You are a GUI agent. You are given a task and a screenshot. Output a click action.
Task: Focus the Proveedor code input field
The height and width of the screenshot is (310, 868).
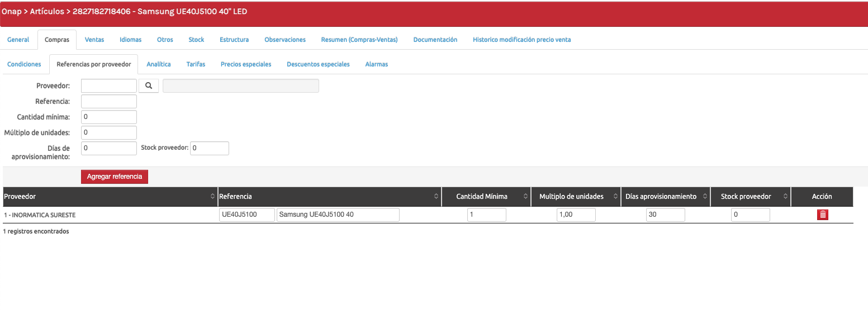109,85
